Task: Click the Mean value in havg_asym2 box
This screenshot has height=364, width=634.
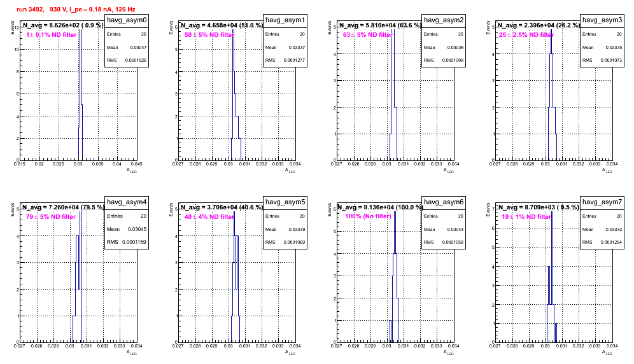Action: pyautogui.click(x=455, y=47)
